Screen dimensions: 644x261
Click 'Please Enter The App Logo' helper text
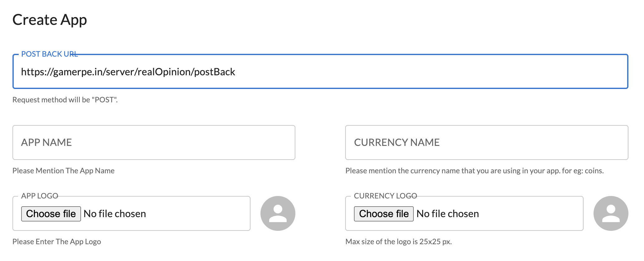click(56, 242)
